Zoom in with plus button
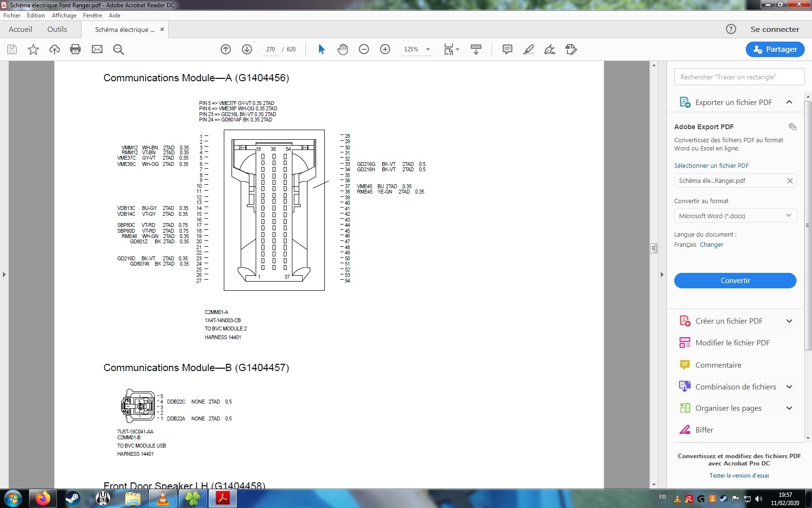This screenshot has height=508, width=812. click(x=385, y=49)
